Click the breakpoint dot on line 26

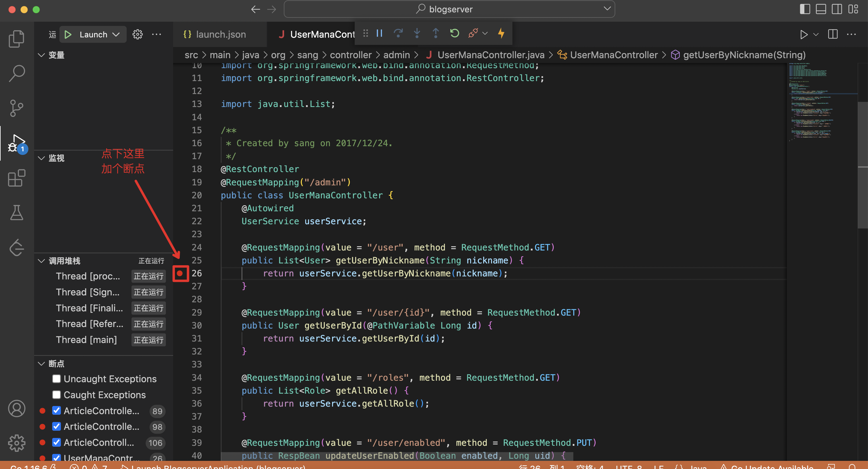pos(180,273)
